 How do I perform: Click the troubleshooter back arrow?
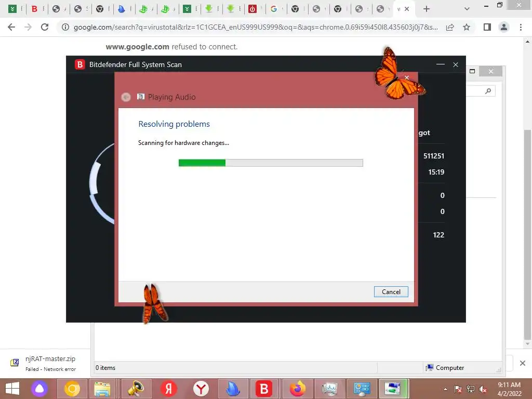[x=126, y=97]
